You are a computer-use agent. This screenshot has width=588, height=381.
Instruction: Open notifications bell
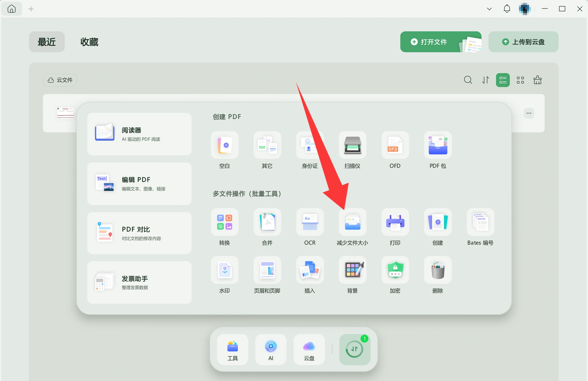click(507, 9)
